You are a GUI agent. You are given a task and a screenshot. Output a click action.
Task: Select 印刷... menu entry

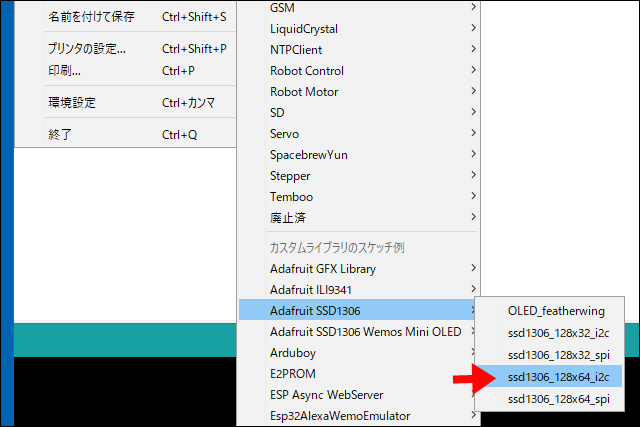(126, 71)
